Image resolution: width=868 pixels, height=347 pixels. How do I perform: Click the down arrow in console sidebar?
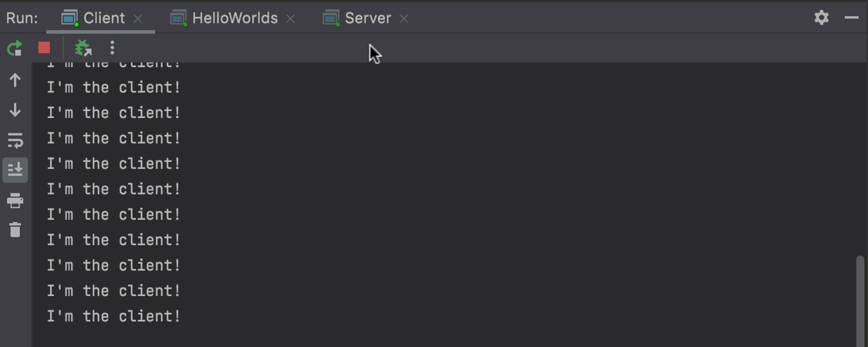[15, 110]
